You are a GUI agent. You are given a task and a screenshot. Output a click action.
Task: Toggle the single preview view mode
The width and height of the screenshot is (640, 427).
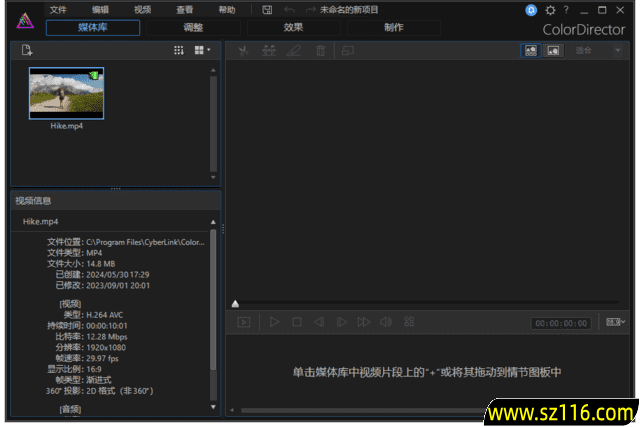[x=531, y=50]
